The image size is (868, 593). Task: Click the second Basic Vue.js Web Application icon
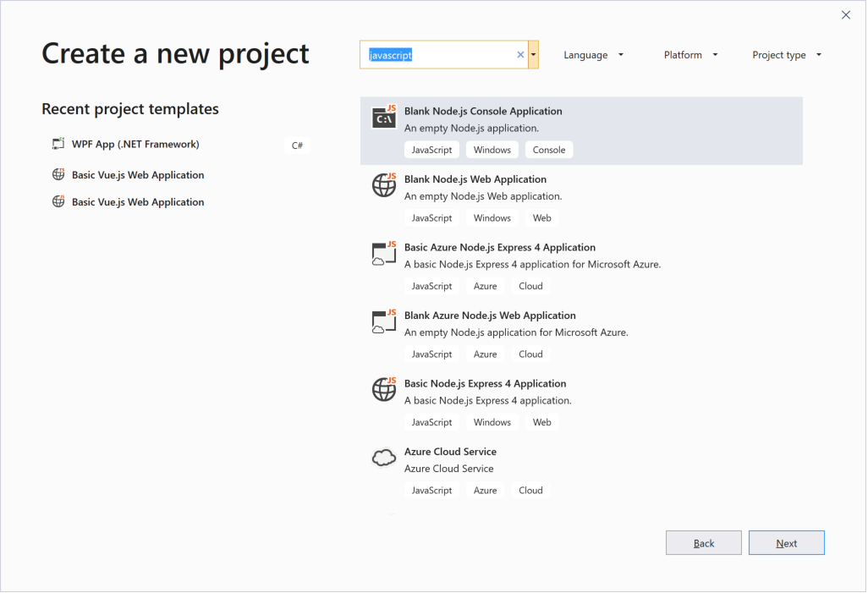coord(58,201)
